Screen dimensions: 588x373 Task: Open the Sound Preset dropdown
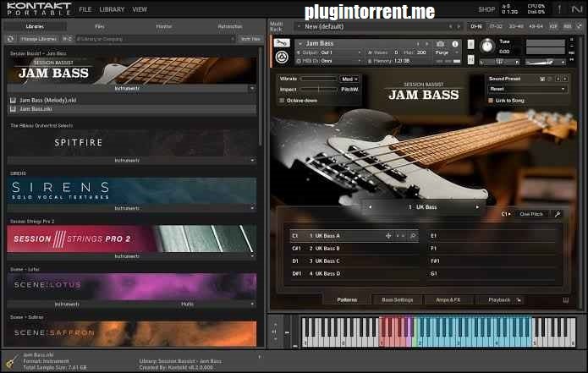(527, 89)
